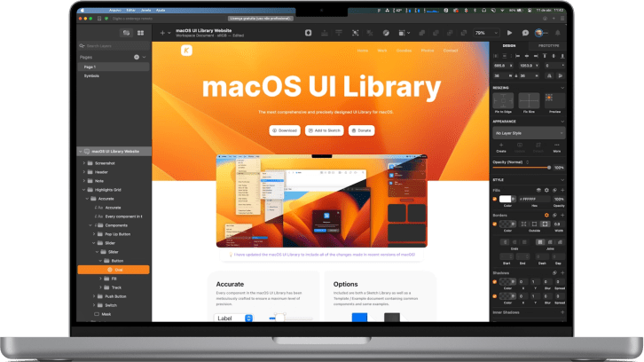
Task: Select the Symbols page
Action: coord(91,75)
